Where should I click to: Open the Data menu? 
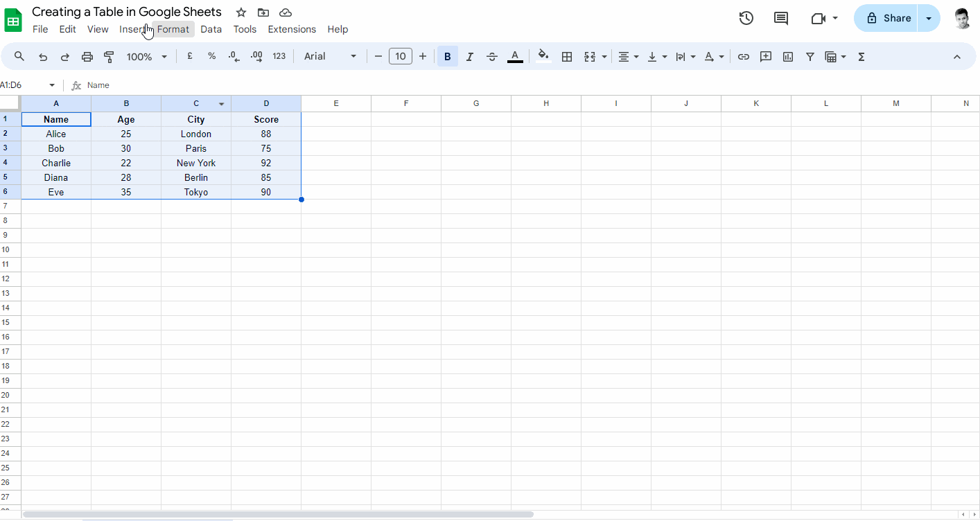coord(211,29)
